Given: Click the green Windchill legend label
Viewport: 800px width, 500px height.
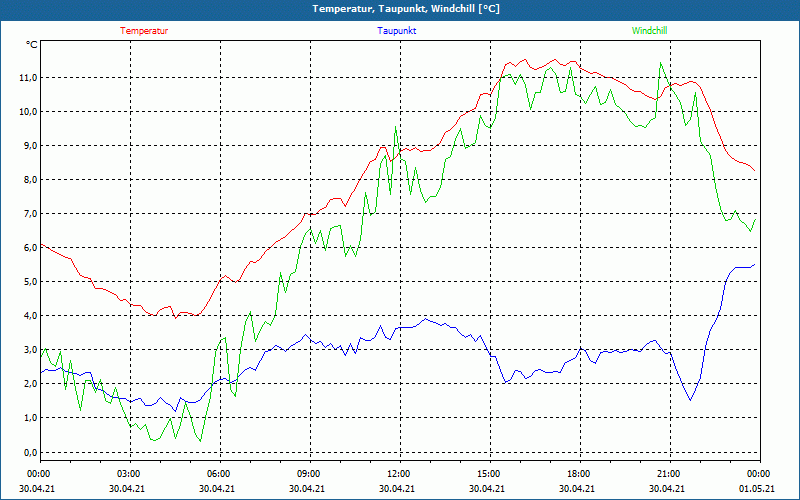Looking at the screenshot, I should coord(649,31).
